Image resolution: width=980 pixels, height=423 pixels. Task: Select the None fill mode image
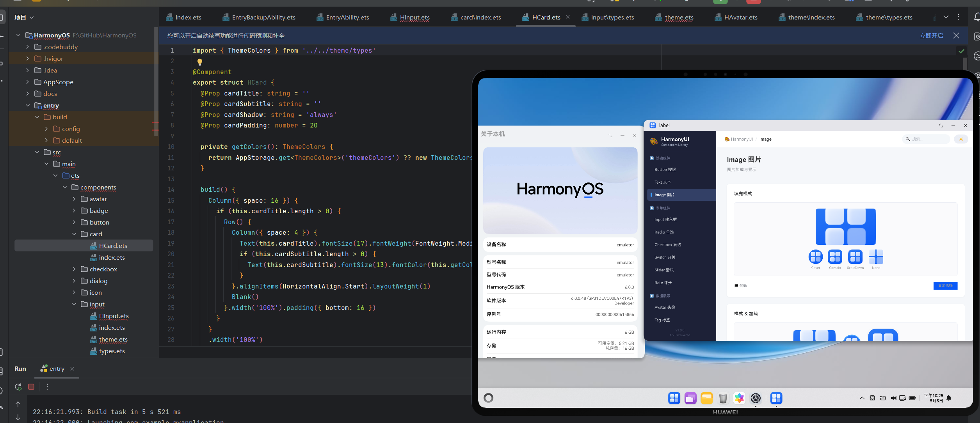click(876, 257)
